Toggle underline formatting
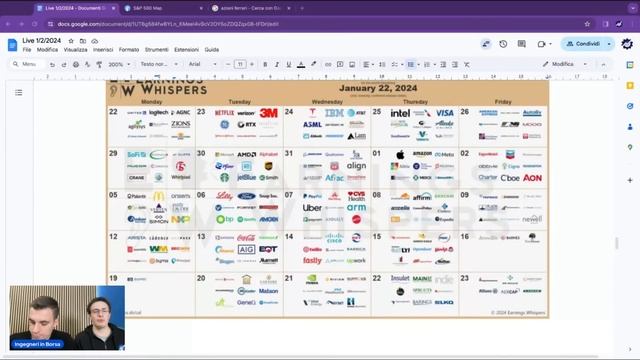640x360 pixels. [x=289, y=64]
